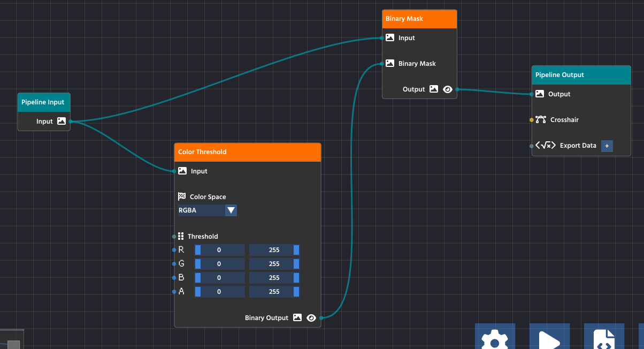Select the Crosshair icon in Pipeline Output
644x349 pixels.
click(x=540, y=119)
